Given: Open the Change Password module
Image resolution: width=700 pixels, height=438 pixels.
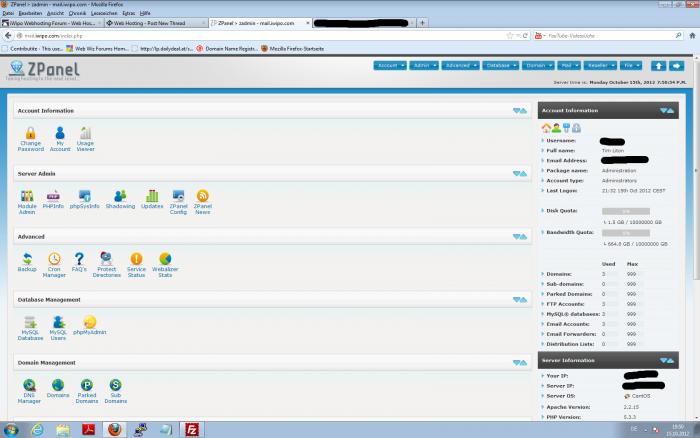Looking at the screenshot, I should (x=30, y=139).
